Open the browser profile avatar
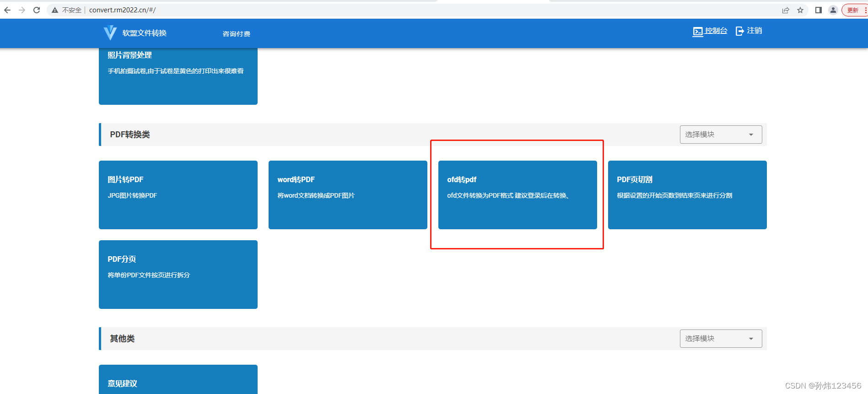Viewport: 868px width, 394px height. click(x=833, y=10)
